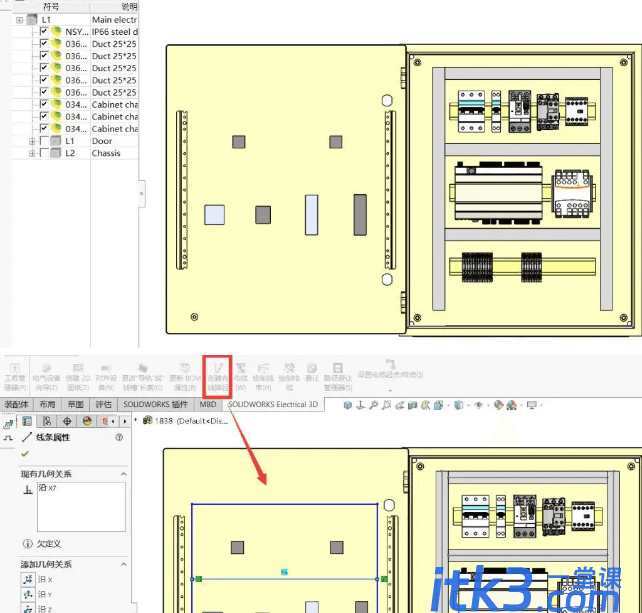Click 避让 avoid routing tool
The image size is (642, 613).
[312, 372]
